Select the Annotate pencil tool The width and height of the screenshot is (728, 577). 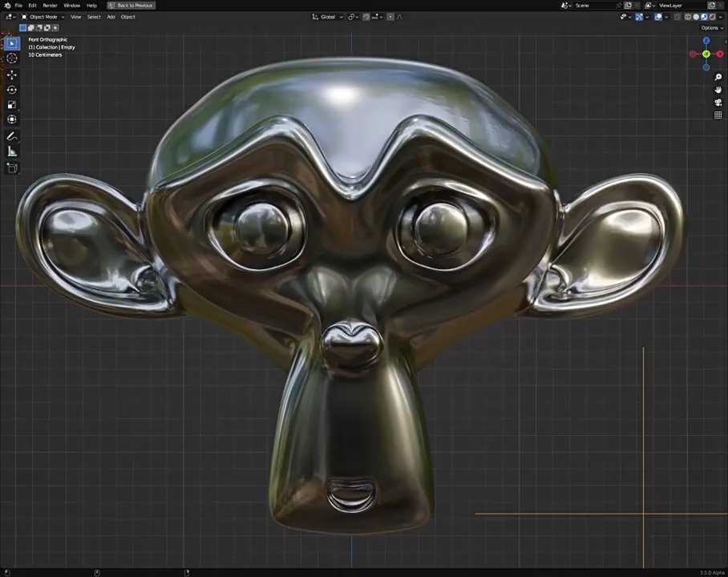[x=12, y=137]
